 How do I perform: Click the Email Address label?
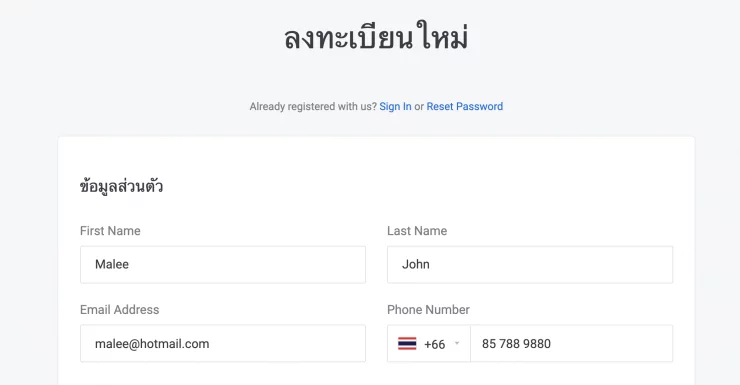click(x=120, y=310)
